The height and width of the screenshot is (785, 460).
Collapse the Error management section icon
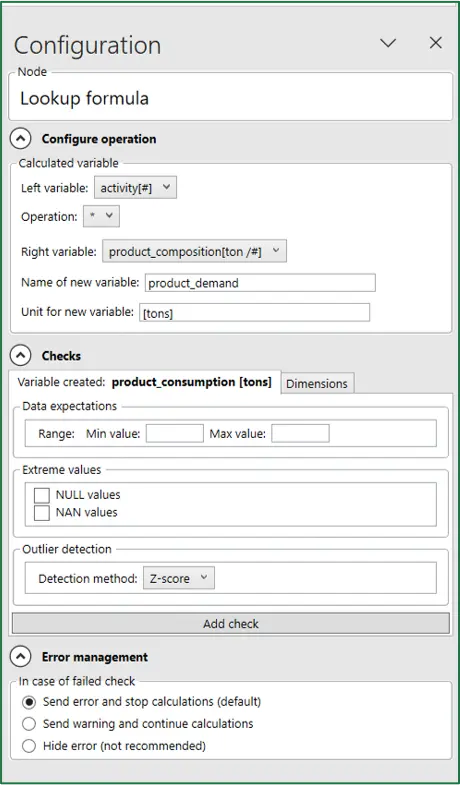pyautogui.click(x=21, y=657)
